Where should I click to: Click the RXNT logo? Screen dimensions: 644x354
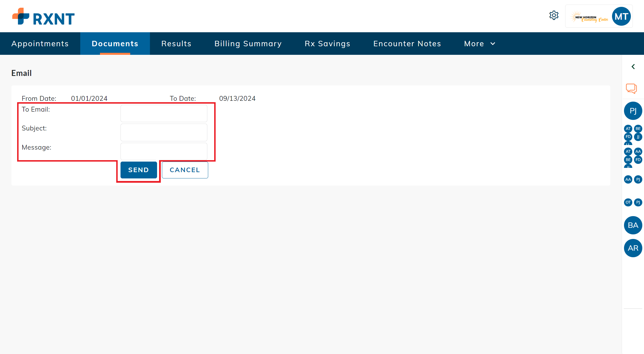click(43, 16)
